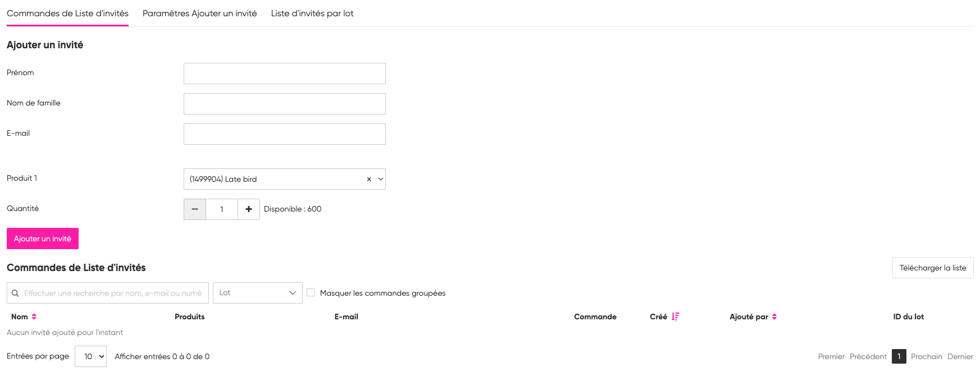Open the entries per page selector
The image size is (980, 376).
[x=90, y=357]
